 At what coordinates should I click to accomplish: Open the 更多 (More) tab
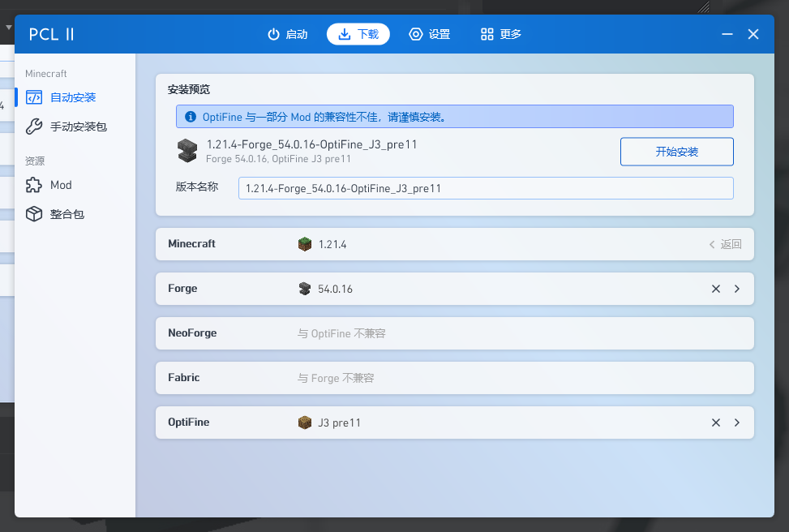point(500,34)
